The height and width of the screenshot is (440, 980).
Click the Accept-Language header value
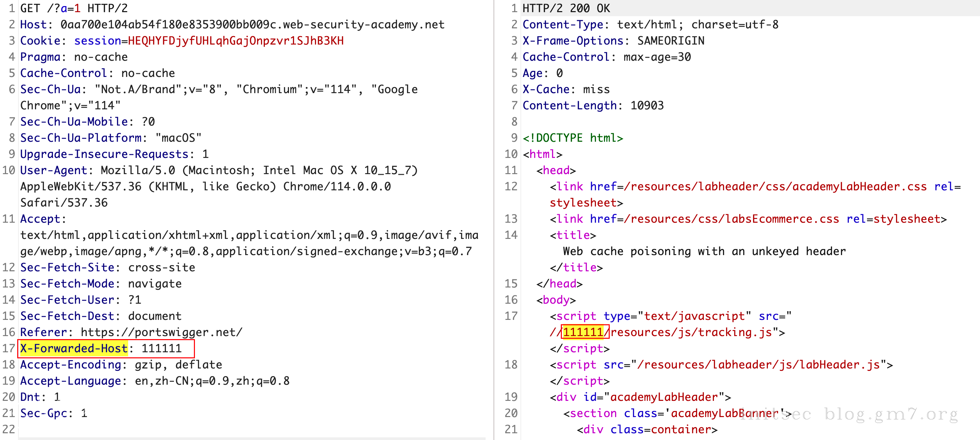click(x=212, y=381)
